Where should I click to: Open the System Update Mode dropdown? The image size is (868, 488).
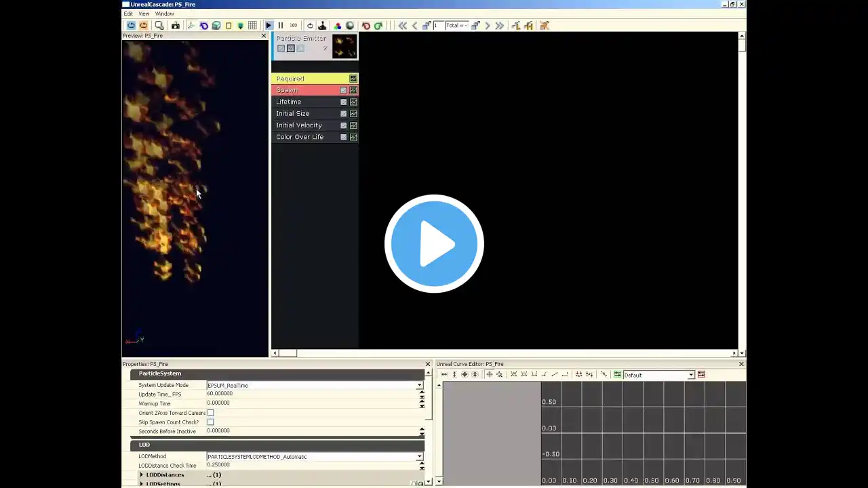click(x=419, y=385)
